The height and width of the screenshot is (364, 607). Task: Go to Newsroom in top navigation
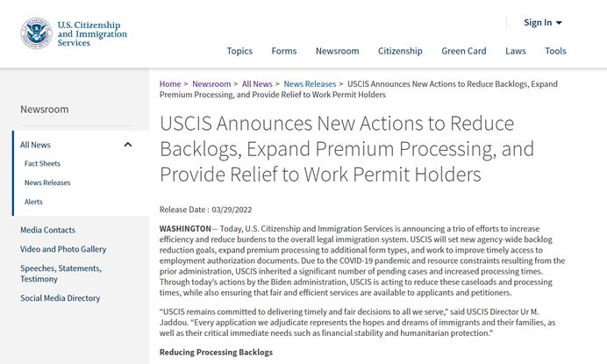tap(337, 51)
